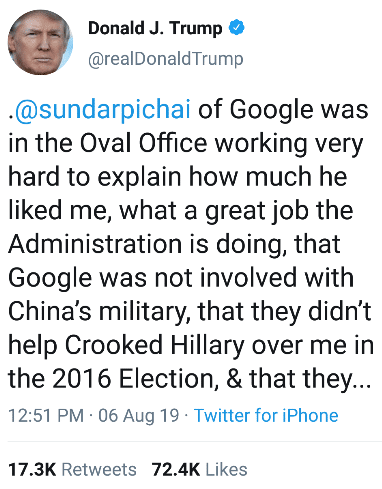Click the 06 Aug 19 date

pos(139,415)
